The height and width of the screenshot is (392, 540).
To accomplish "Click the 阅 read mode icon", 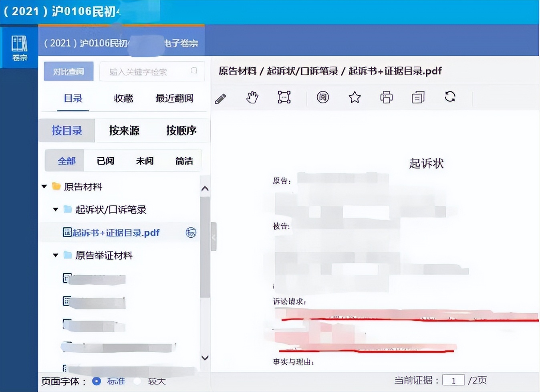I will (x=323, y=97).
